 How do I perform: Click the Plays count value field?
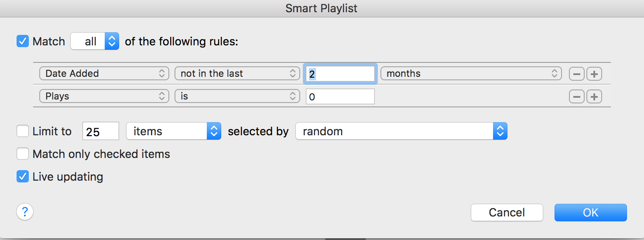click(340, 96)
